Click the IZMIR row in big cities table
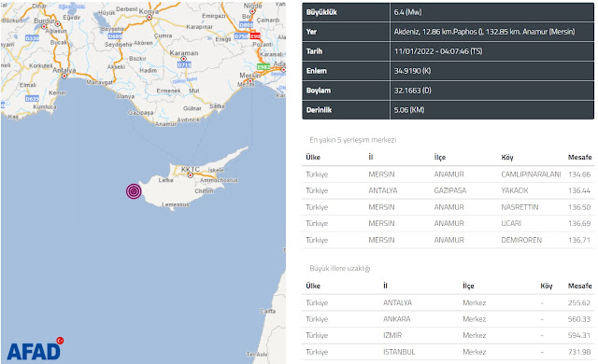This screenshot has height=364, width=598. tap(448, 335)
